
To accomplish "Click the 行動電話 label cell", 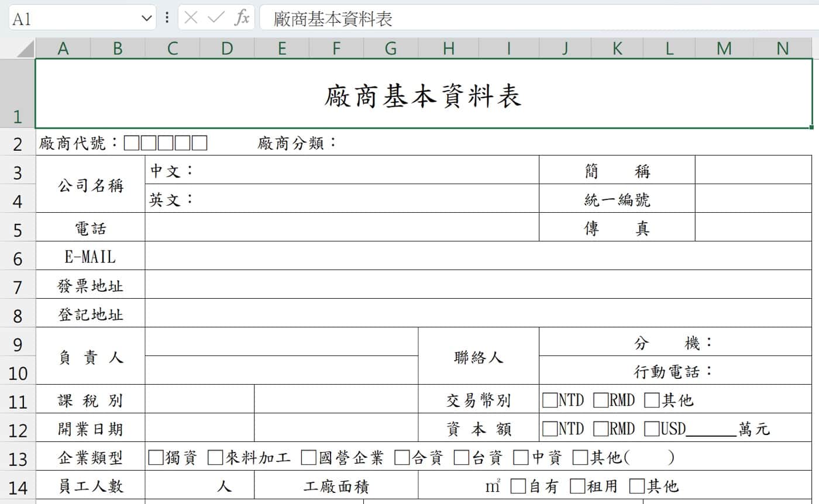I will [675, 371].
